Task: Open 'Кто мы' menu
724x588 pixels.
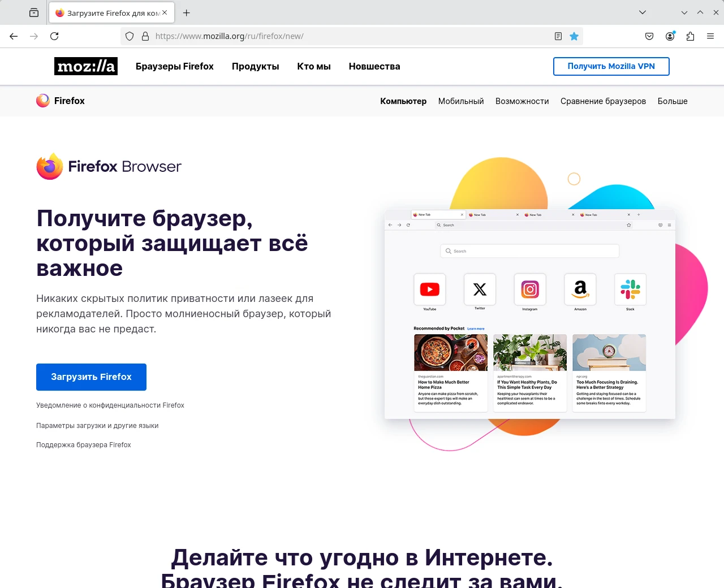Action: click(314, 66)
